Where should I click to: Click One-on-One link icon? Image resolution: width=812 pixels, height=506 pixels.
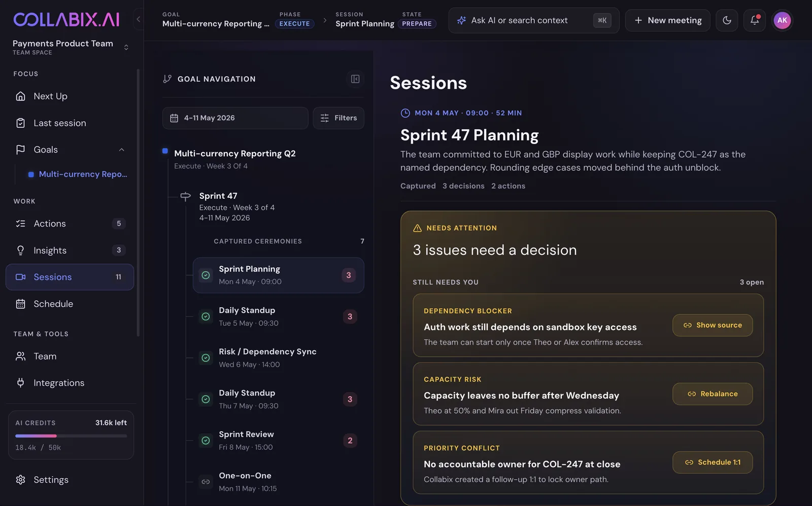[206, 482]
